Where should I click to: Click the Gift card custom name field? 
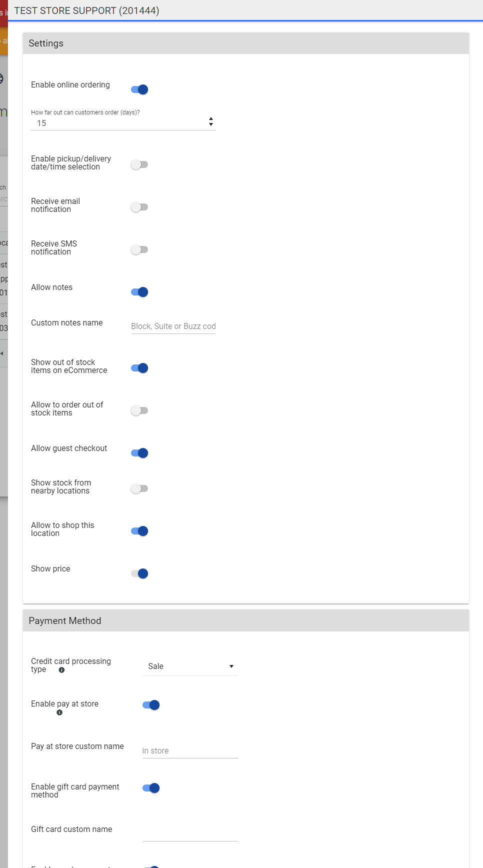[190, 833]
